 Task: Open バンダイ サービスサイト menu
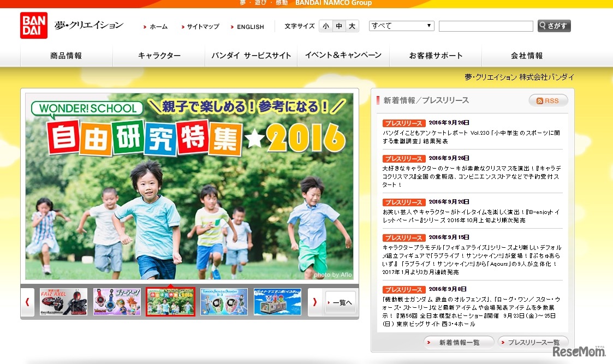tap(252, 56)
